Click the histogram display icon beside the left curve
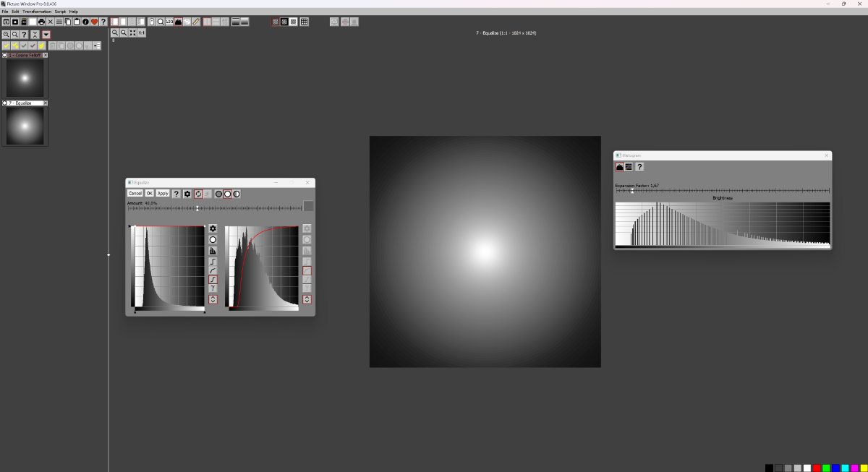868x472 pixels. [213, 250]
